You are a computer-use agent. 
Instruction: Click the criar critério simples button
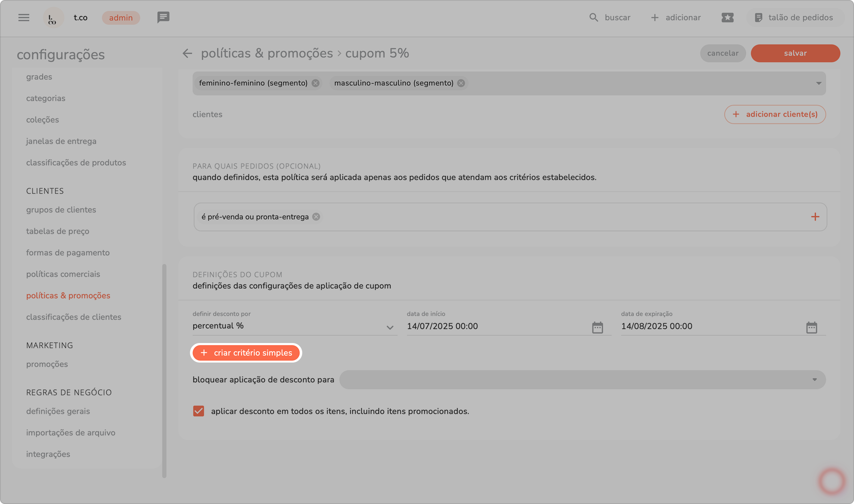[x=246, y=353]
